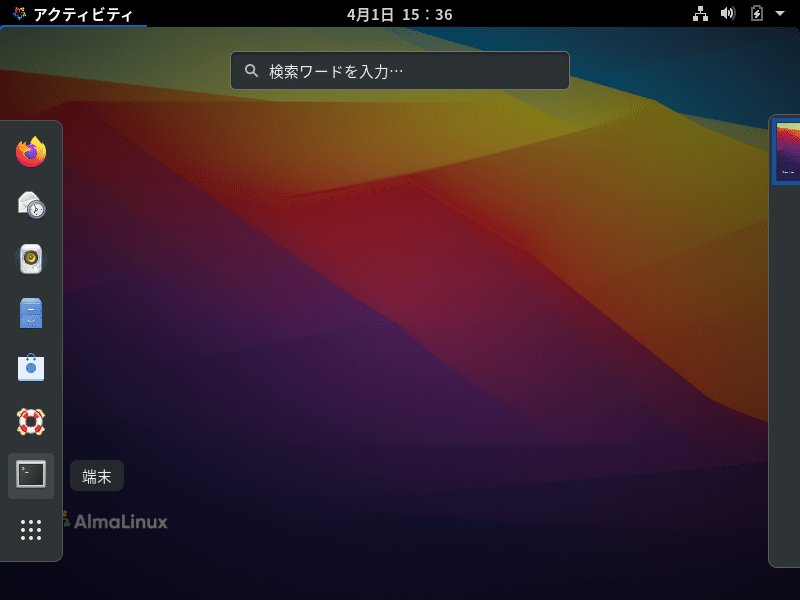
Task: Click the AlmaLinux watermark text
Action: [x=120, y=521]
